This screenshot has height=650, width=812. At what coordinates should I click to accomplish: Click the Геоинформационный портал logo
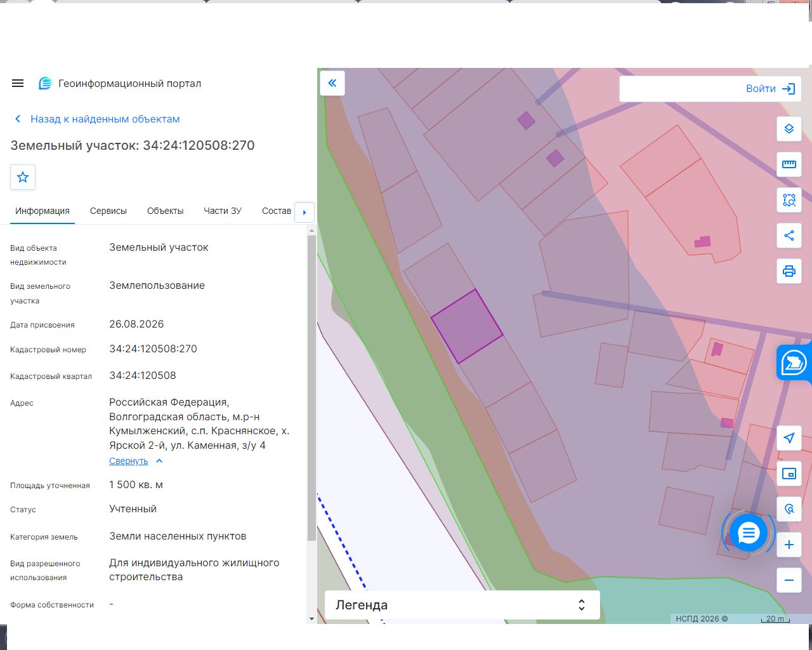pyautogui.click(x=120, y=83)
